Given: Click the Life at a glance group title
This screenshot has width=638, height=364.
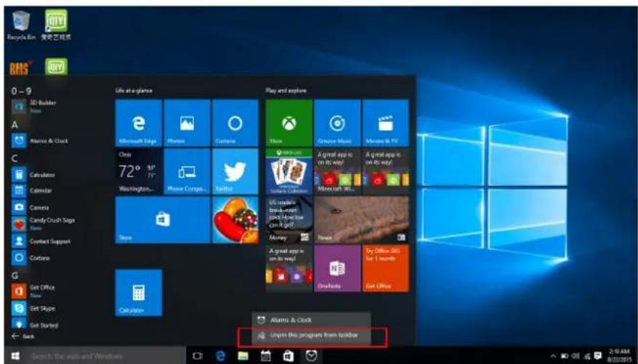Looking at the screenshot, I should coord(134,90).
